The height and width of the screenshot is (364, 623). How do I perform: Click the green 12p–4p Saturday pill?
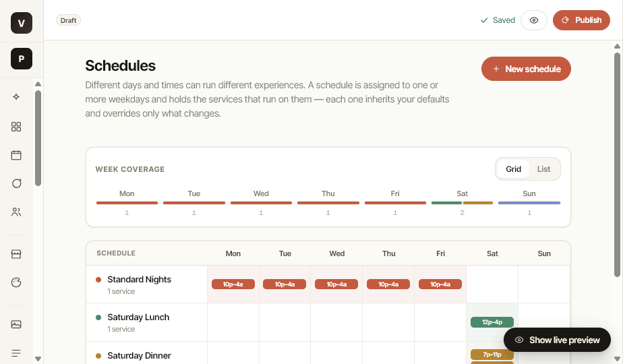click(492, 322)
